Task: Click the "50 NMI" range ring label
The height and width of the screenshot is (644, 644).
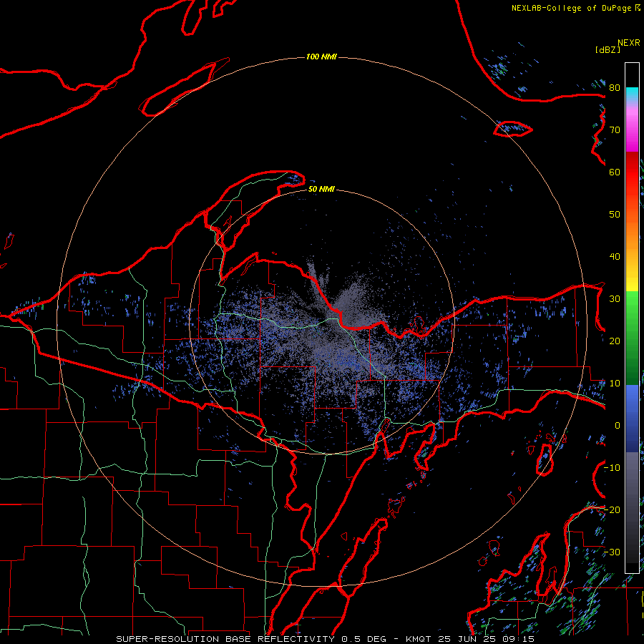Action: pyautogui.click(x=321, y=190)
